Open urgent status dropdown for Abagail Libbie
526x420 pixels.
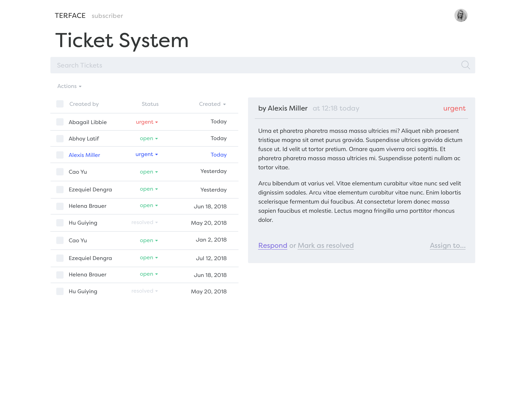tap(147, 122)
